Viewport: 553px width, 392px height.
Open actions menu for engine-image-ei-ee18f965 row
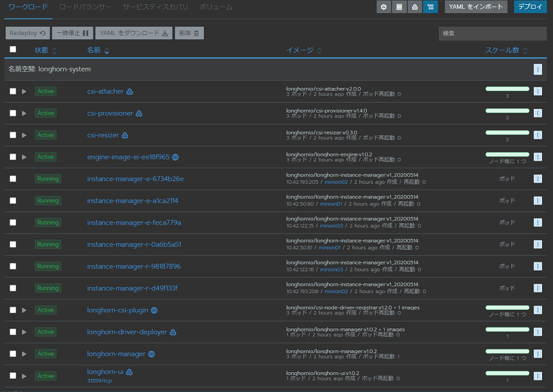[538, 157]
